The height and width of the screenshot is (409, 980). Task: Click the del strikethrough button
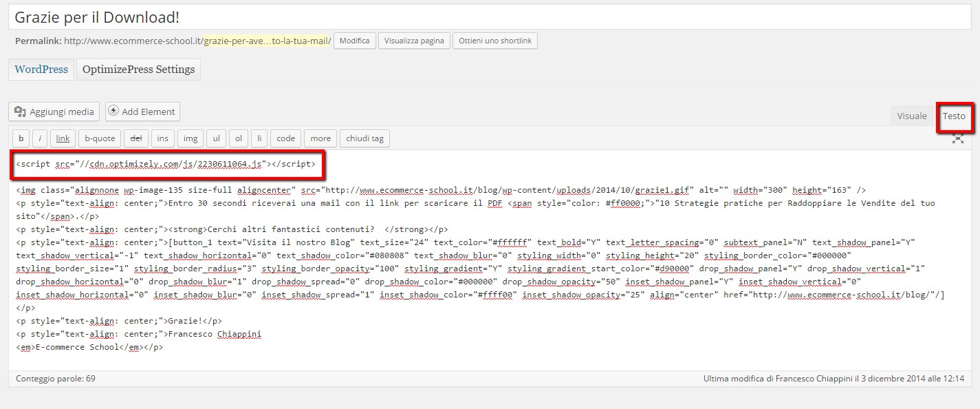pos(136,138)
